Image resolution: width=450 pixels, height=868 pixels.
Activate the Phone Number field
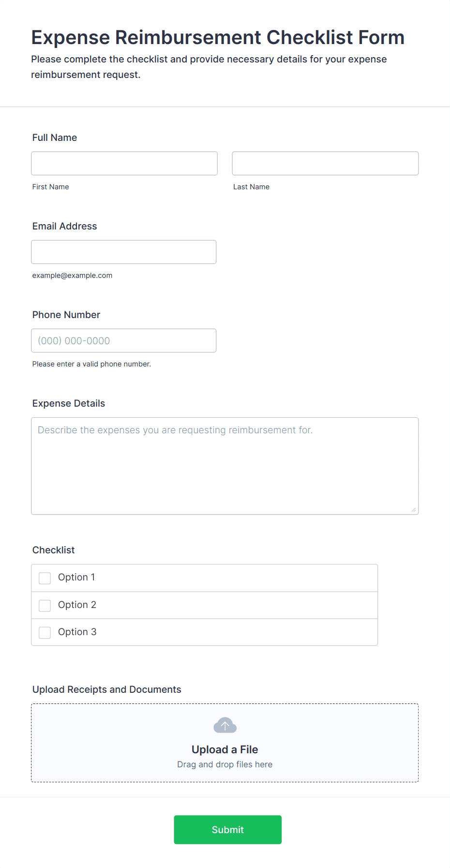click(x=124, y=340)
